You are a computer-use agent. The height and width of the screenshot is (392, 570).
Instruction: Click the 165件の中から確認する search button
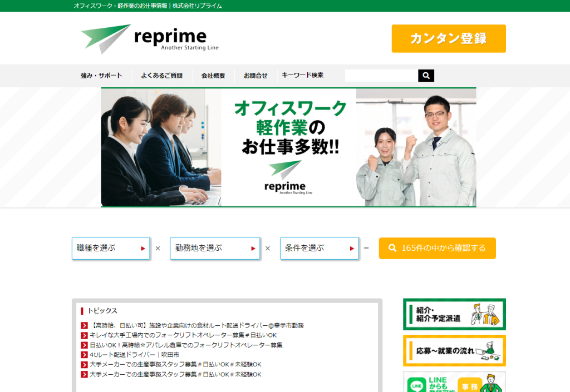pyautogui.click(x=438, y=248)
